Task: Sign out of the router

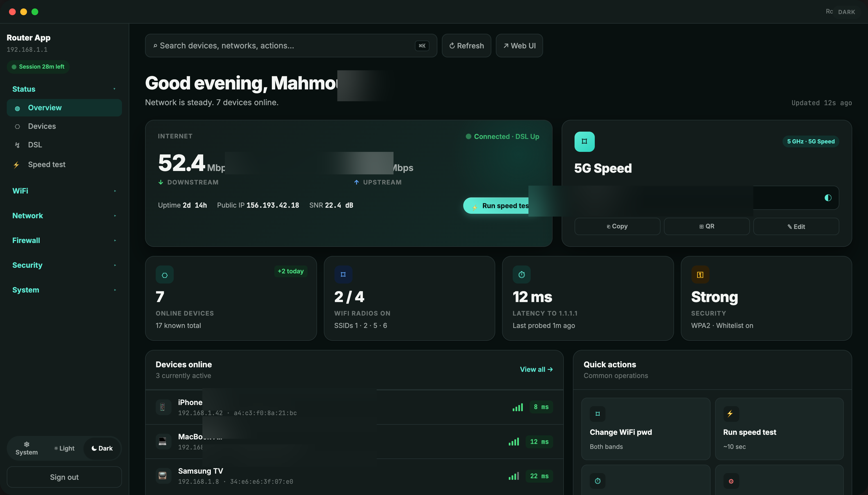Action: [64, 477]
